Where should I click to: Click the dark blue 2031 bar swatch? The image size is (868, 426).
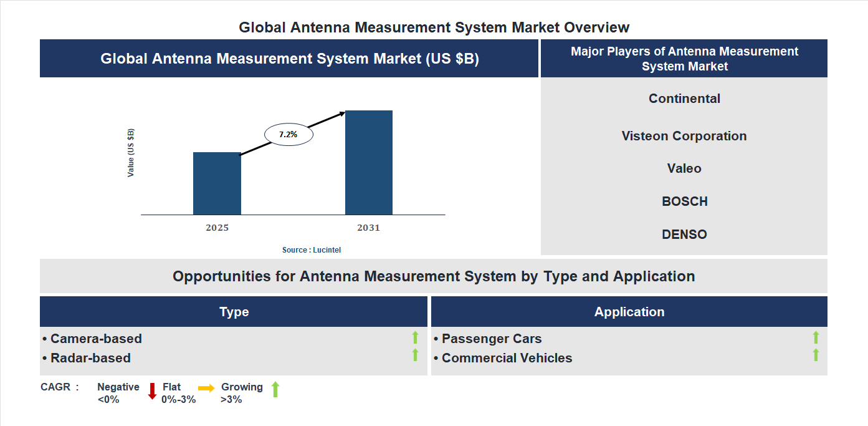click(x=369, y=162)
